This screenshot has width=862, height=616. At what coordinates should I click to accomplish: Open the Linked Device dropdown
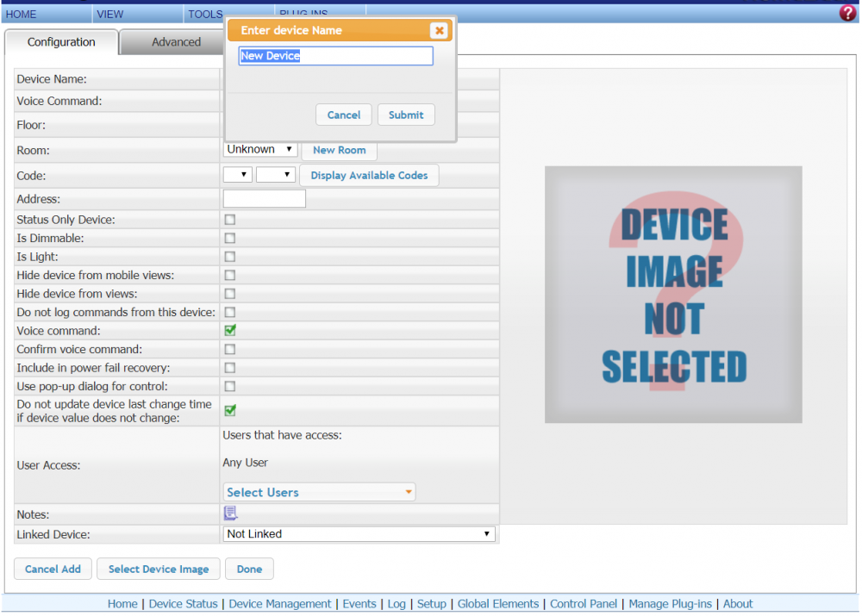pyautogui.click(x=359, y=534)
